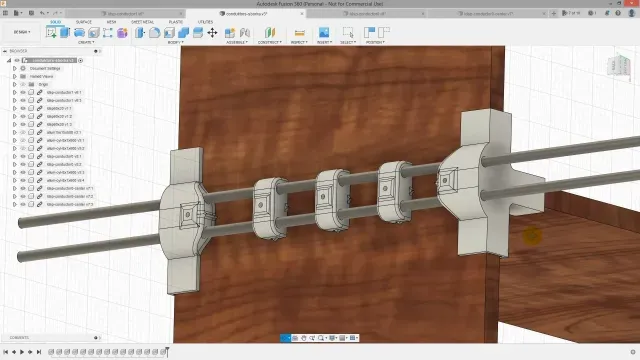
Task: Switch to the SOLID tab
Action: coord(56,22)
